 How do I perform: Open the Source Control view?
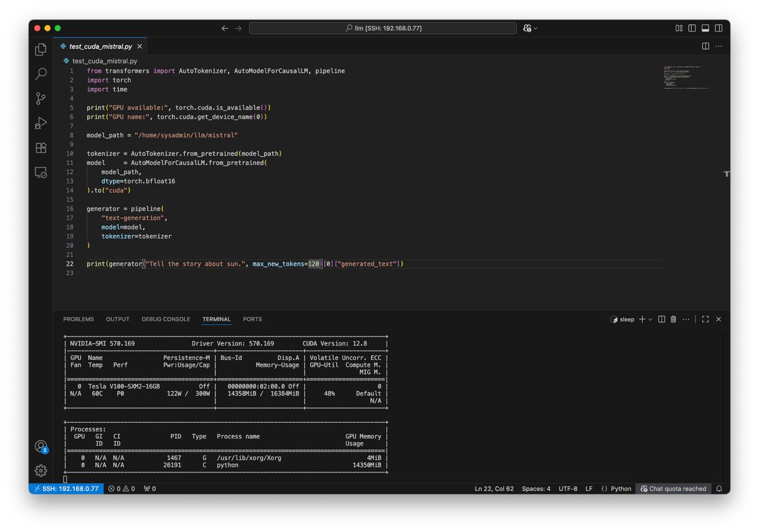[41, 98]
